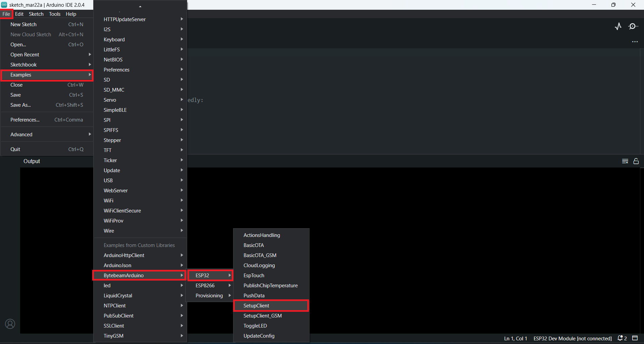The height and width of the screenshot is (344, 644).
Task: Expand WebServer examples submenu
Action: tap(140, 191)
